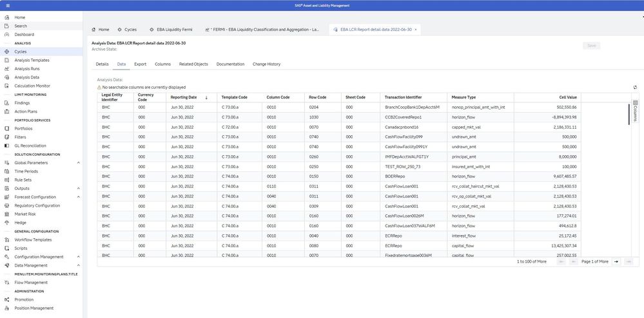Click the Promotion icon

click(x=6, y=299)
